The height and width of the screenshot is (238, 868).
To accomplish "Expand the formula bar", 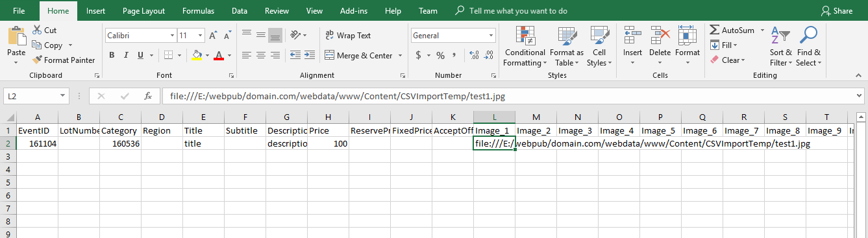I will 860,96.
